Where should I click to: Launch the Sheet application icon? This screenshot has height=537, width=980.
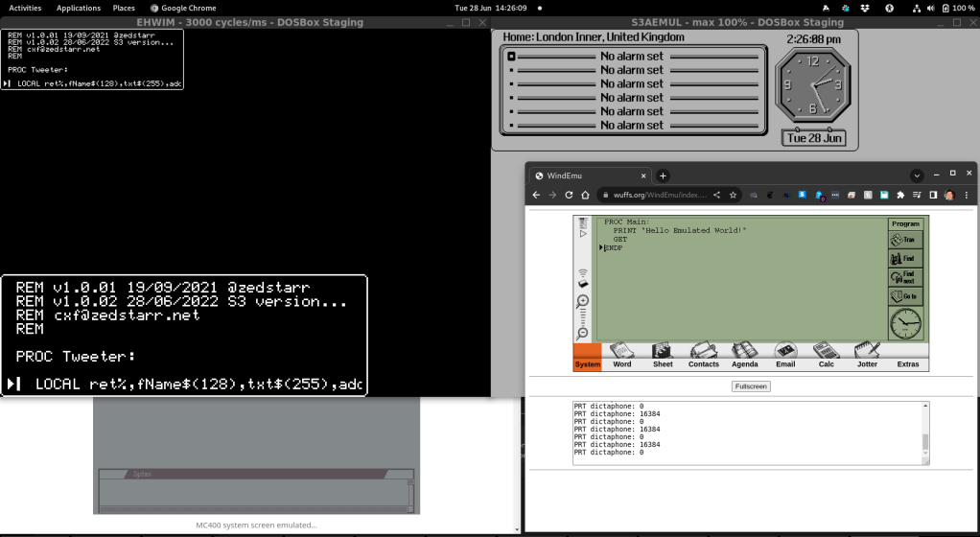point(663,356)
